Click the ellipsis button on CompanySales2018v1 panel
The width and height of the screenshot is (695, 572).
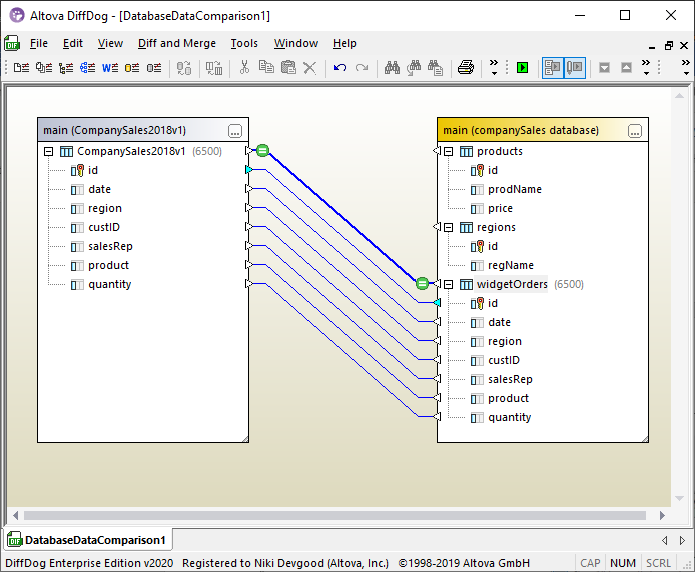pyautogui.click(x=235, y=131)
